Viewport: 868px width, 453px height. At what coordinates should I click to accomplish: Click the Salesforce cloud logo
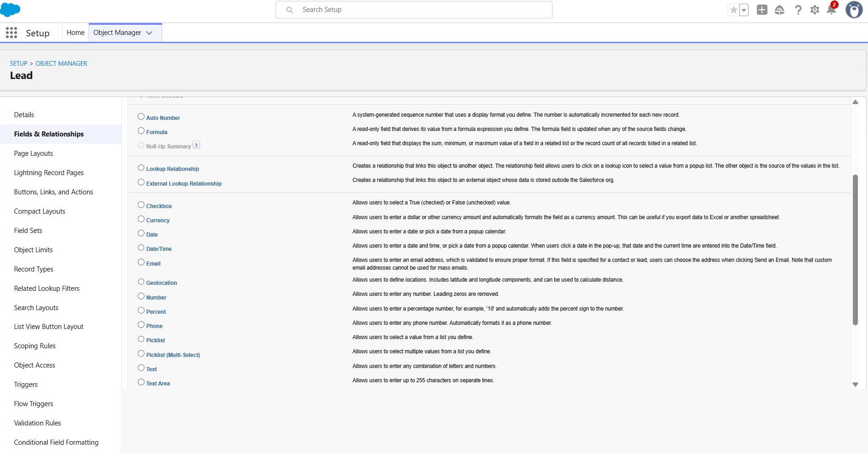[10, 10]
